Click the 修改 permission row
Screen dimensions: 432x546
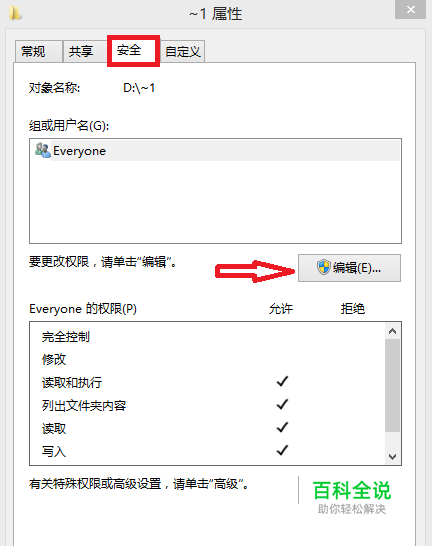(x=207, y=359)
